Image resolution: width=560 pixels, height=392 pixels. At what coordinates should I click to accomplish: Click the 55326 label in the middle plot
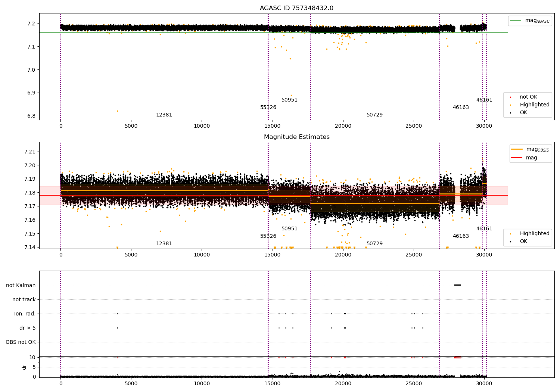268,236
